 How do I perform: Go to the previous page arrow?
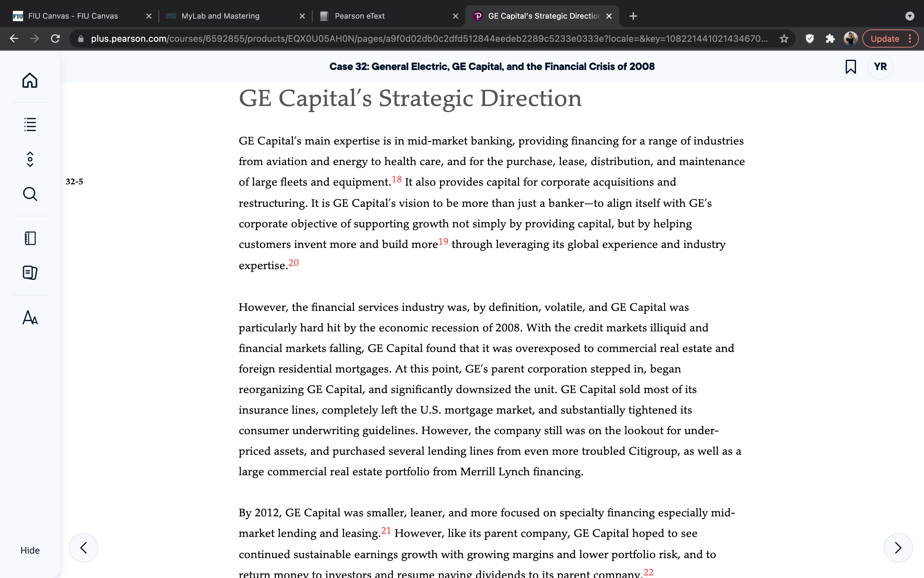[x=83, y=547]
